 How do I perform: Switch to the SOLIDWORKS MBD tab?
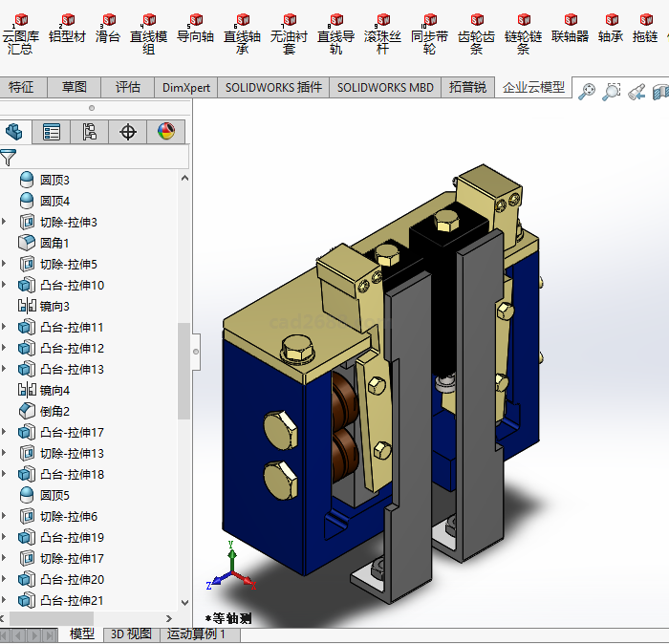point(385,87)
